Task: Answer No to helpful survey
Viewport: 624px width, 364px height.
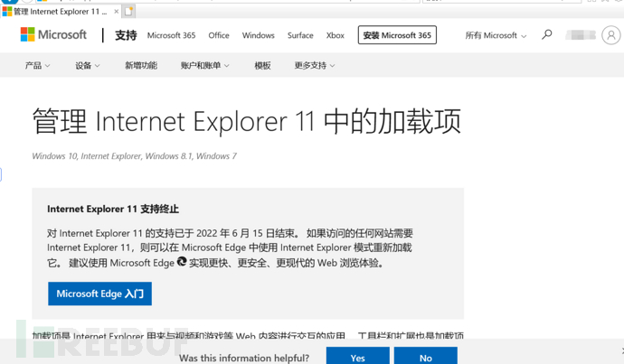Action: coord(425,356)
